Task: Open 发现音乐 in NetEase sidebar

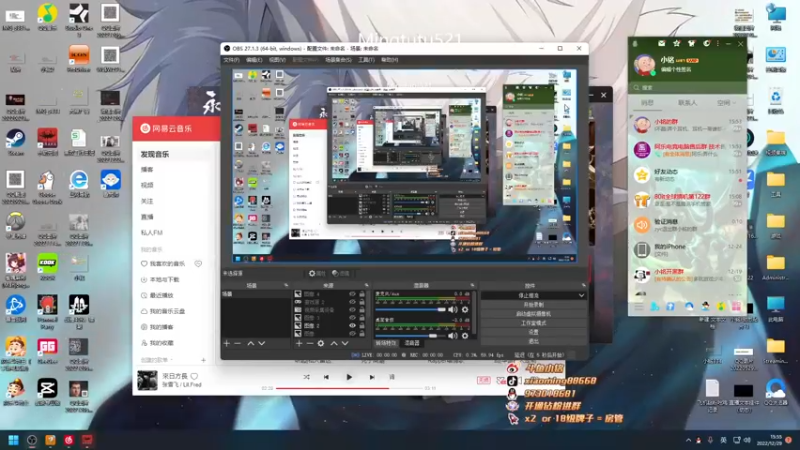Action: pos(155,154)
